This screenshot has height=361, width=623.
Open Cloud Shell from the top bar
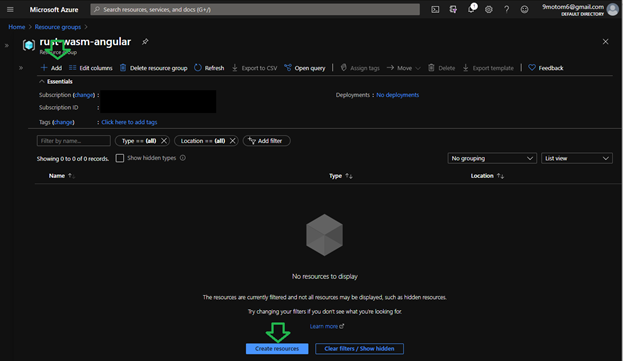click(x=435, y=10)
